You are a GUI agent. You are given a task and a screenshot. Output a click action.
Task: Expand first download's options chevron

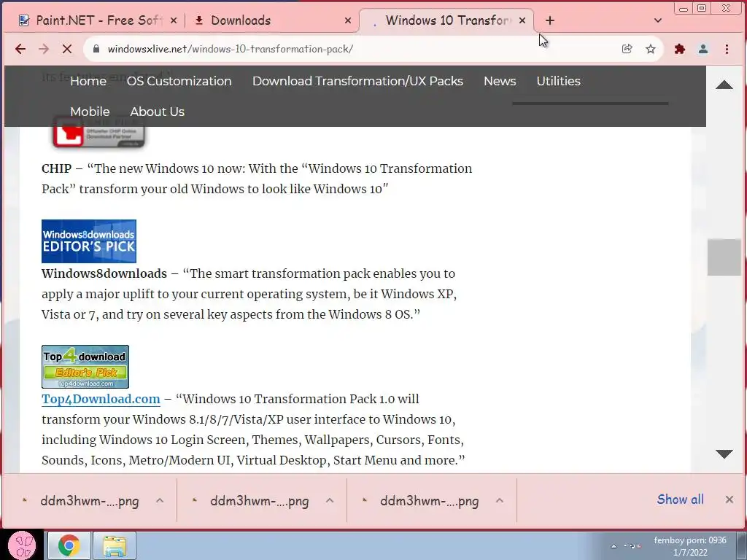[x=160, y=500]
